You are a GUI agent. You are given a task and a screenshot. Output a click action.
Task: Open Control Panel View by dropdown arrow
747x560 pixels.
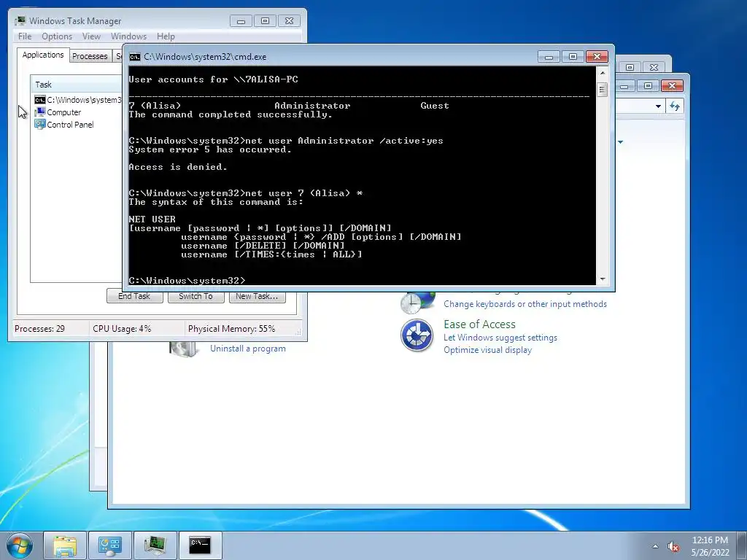(x=620, y=142)
